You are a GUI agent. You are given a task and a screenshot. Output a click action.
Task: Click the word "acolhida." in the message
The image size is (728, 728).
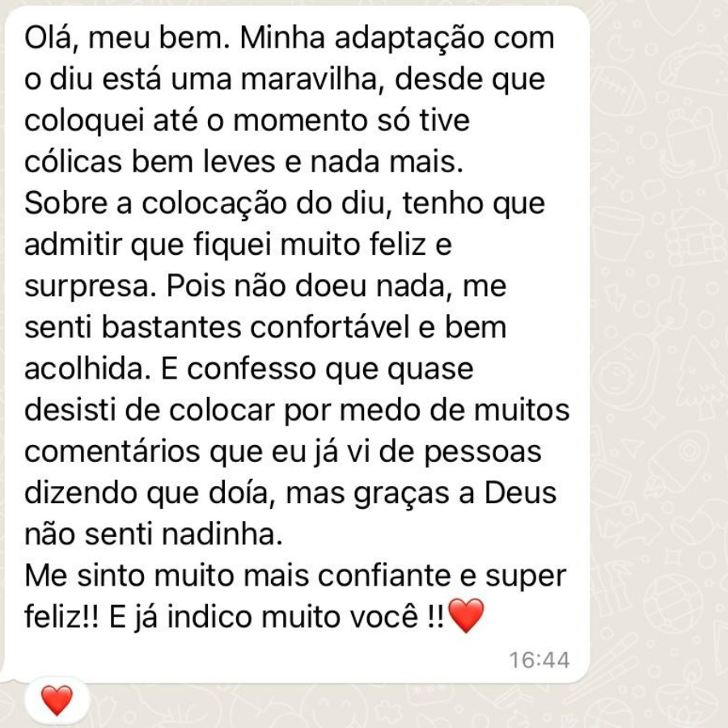click(87, 369)
